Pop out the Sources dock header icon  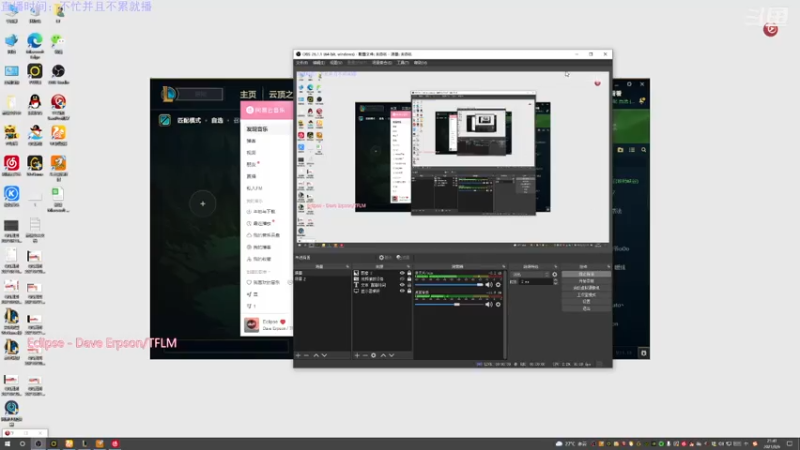(x=408, y=266)
